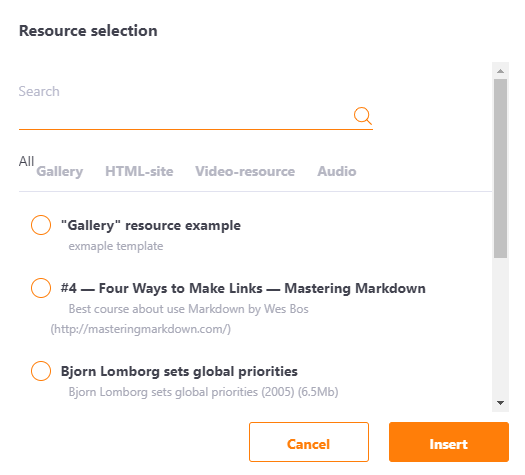The height and width of the screenshot is (475, 525).
Task: Switch to the All tab
Action: [26, 161]
